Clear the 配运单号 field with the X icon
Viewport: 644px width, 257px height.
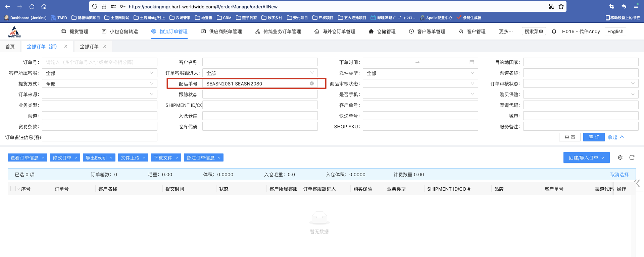pos(312,83)
